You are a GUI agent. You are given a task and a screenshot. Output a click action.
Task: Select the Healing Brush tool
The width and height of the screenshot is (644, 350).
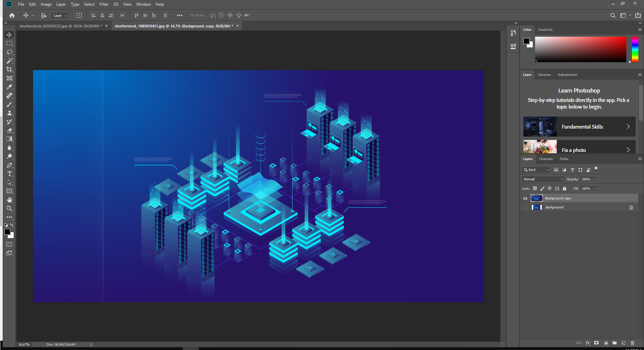(9, 96)
